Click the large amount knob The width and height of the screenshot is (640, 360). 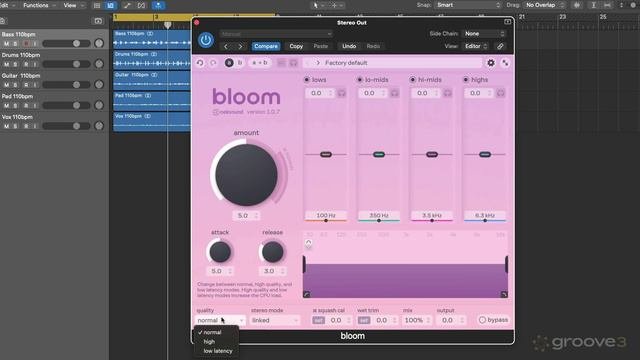(246, 175)
